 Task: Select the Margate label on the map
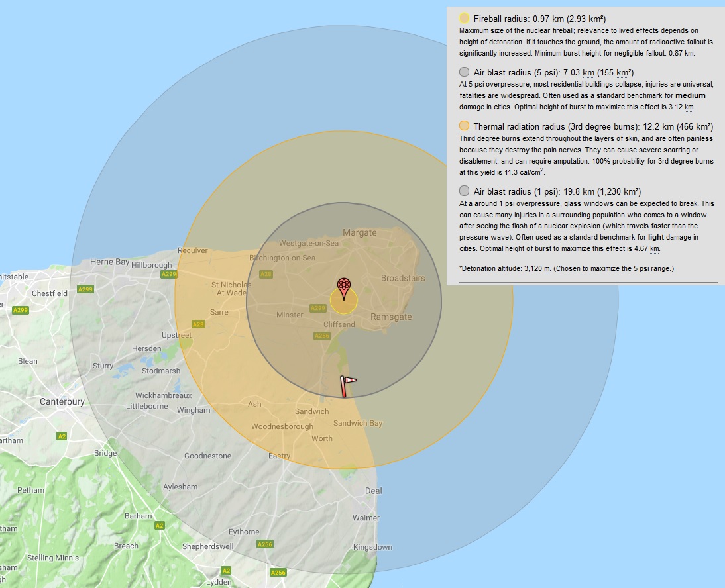(x=360, y=232)
